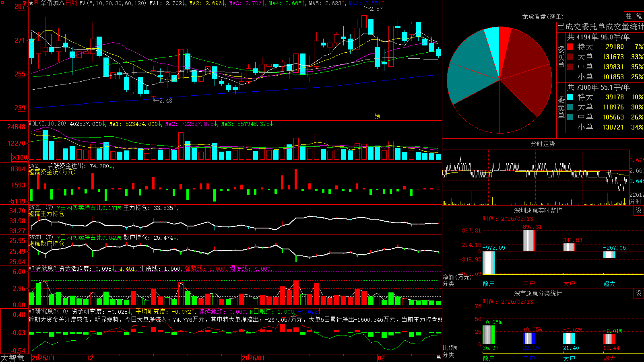Click the 分时走势 panel title
Image resolution: width=644 pixels, height=362 pixels.
pos(543,144)
